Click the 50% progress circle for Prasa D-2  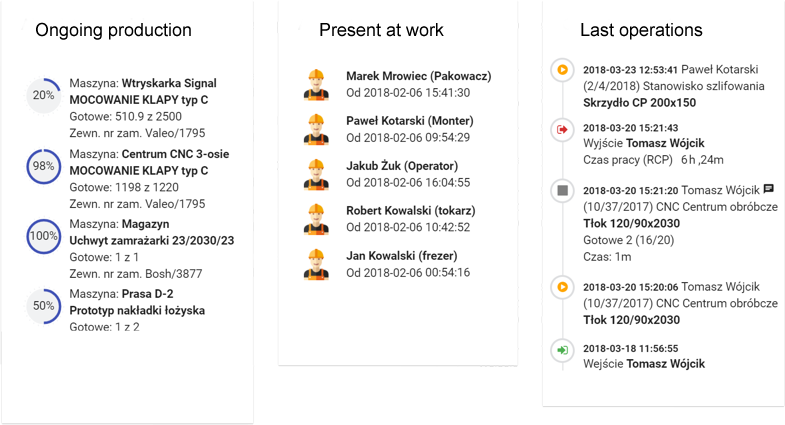[x=43, y=307]
